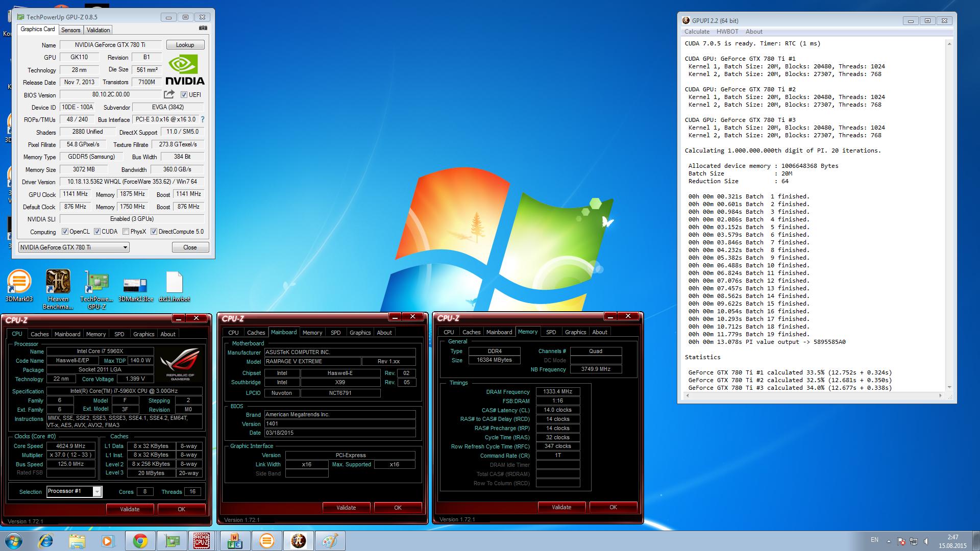Click the network tray icon
This screenshot has width=980, height=551.
click(914, 541)
